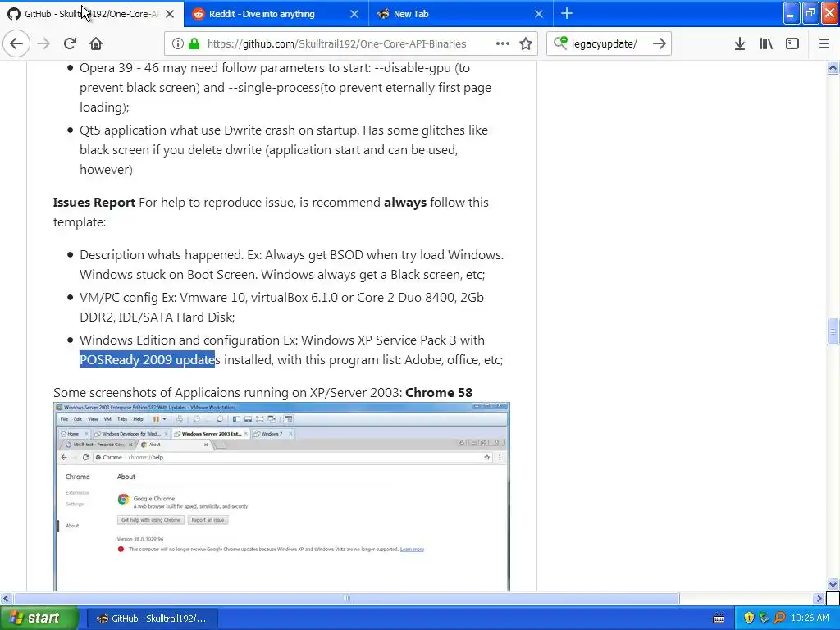Close the Reddit tab
Image resolution: width=840 pixels, height=630 pixels.
tap(354, 14)
